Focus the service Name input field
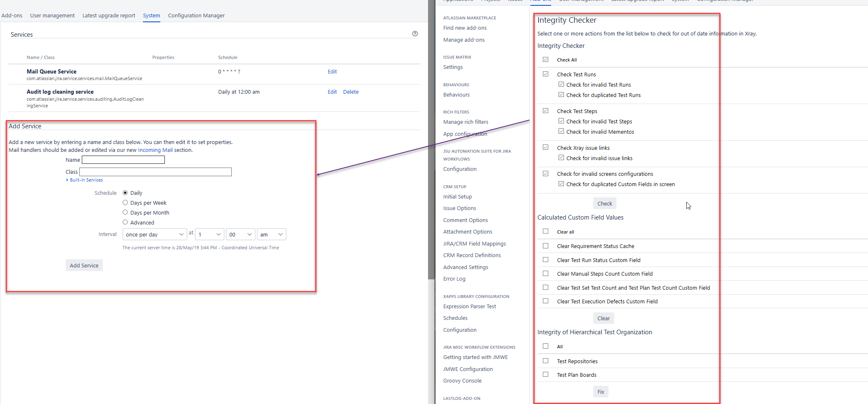 pyautogui.click(x=123, y=160)
